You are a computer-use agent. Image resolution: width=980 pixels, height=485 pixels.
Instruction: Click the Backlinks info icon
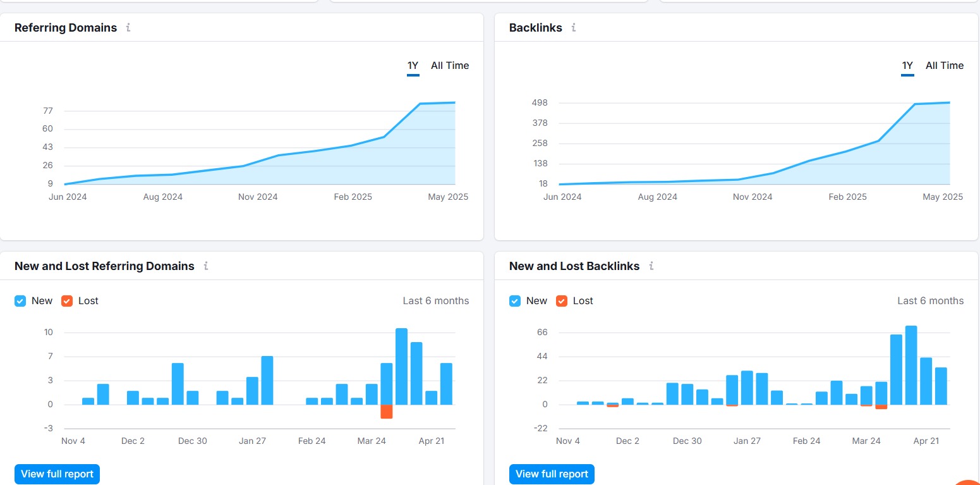click(574, 28)
